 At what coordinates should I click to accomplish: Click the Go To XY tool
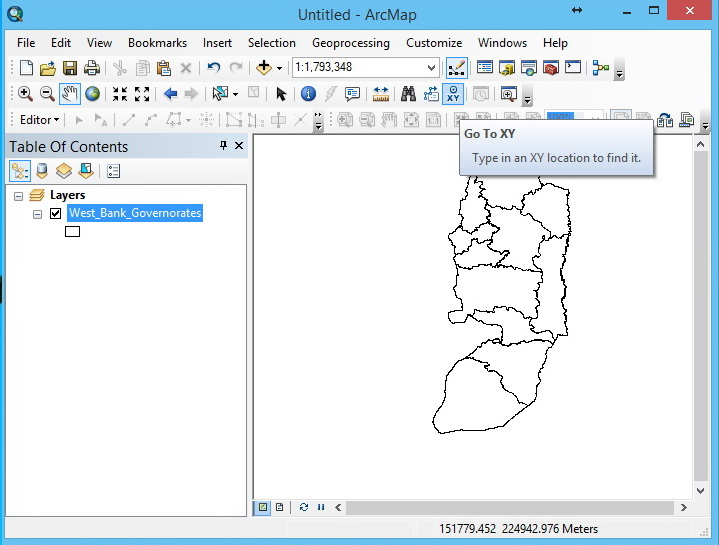pos(453,94)
